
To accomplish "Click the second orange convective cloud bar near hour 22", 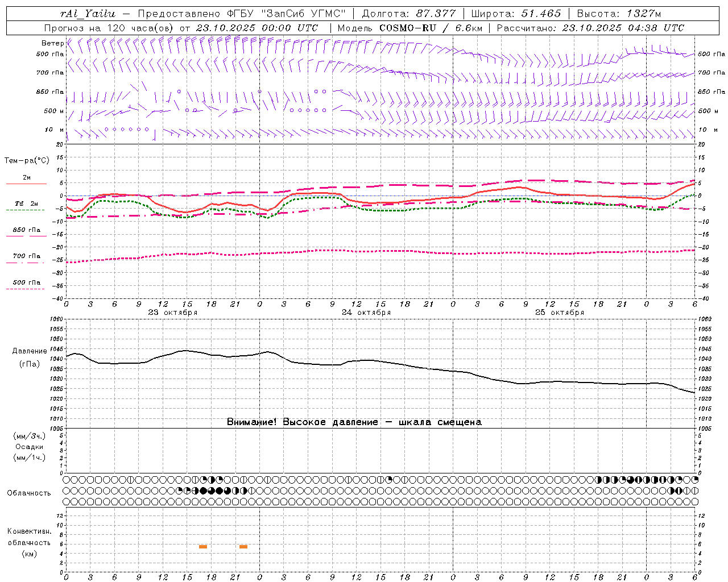I will (x=243, y=547).
